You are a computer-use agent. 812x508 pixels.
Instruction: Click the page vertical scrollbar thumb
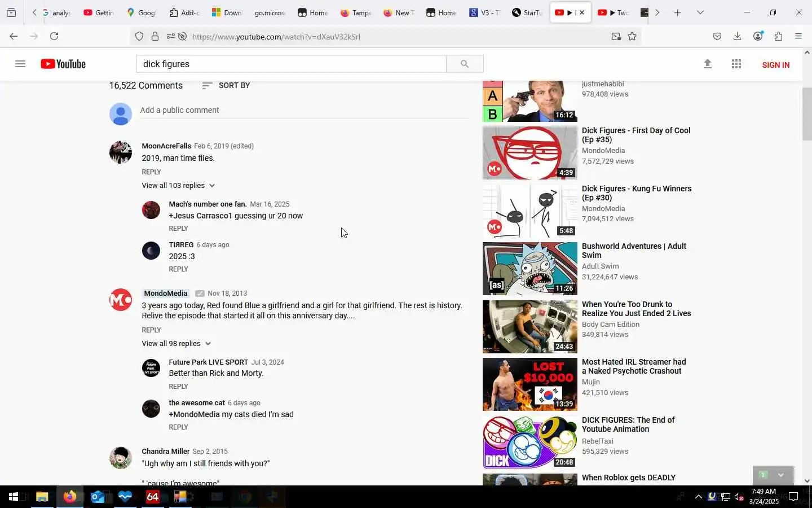[807, 114]
